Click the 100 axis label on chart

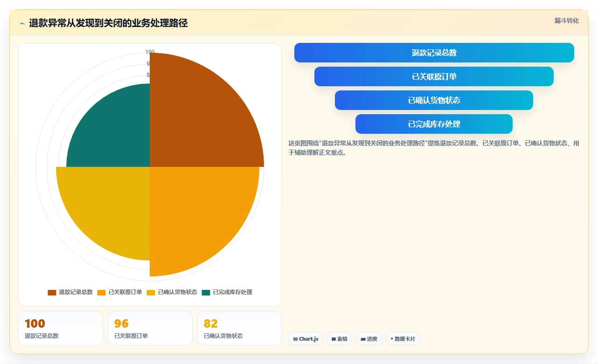tap(150, 52)
